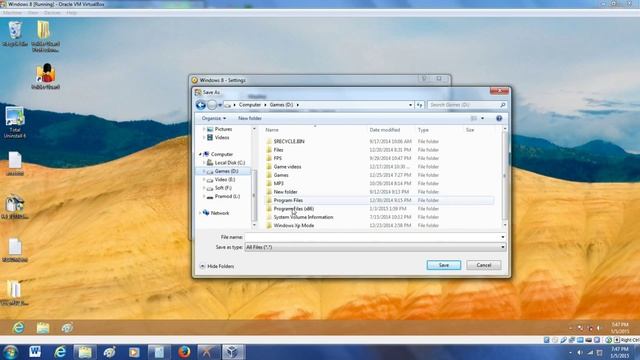
Task: Launch Internet Explorer on the guest taskbar
Action: [18, 327]
